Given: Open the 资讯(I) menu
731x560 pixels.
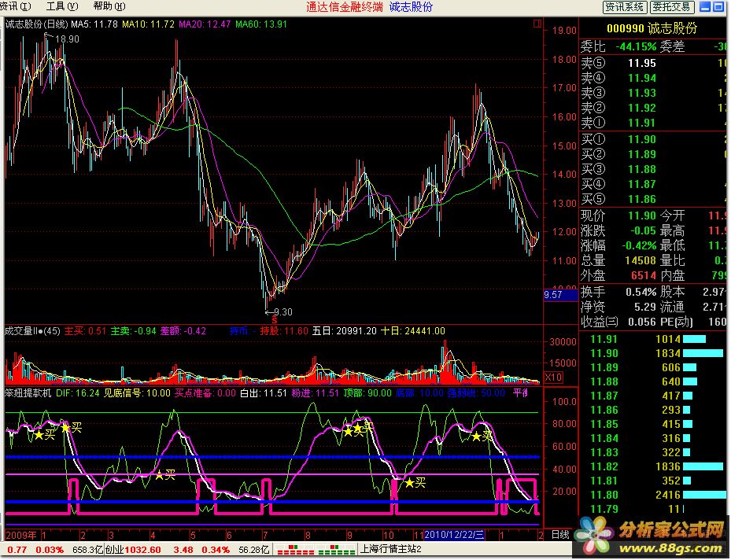Looking at the screenshot, I should click(x=16, y=6).
